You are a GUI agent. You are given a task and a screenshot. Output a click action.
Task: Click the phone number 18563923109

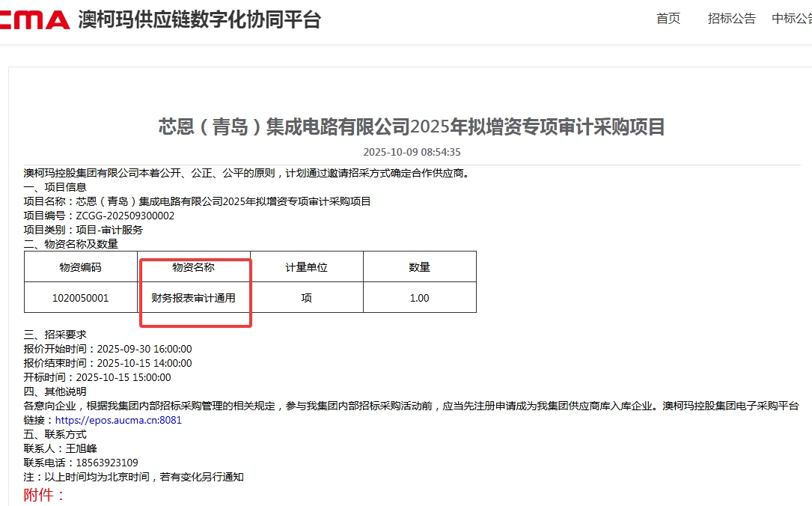click(x=107, y=463)
